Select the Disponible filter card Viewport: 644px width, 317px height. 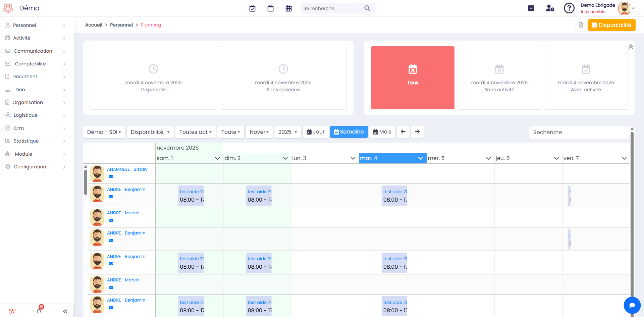point(153,78)
